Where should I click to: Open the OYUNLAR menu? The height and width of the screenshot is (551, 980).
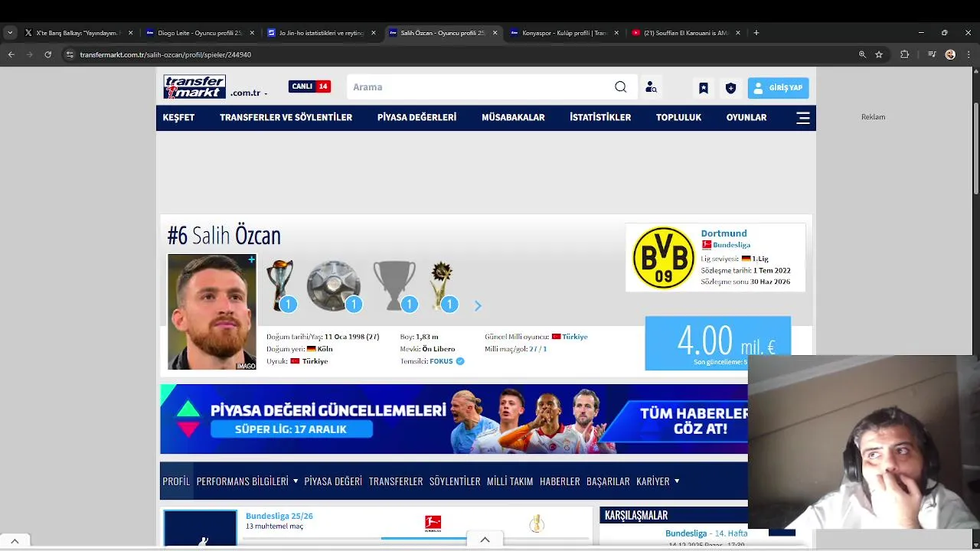coord(746,118)
